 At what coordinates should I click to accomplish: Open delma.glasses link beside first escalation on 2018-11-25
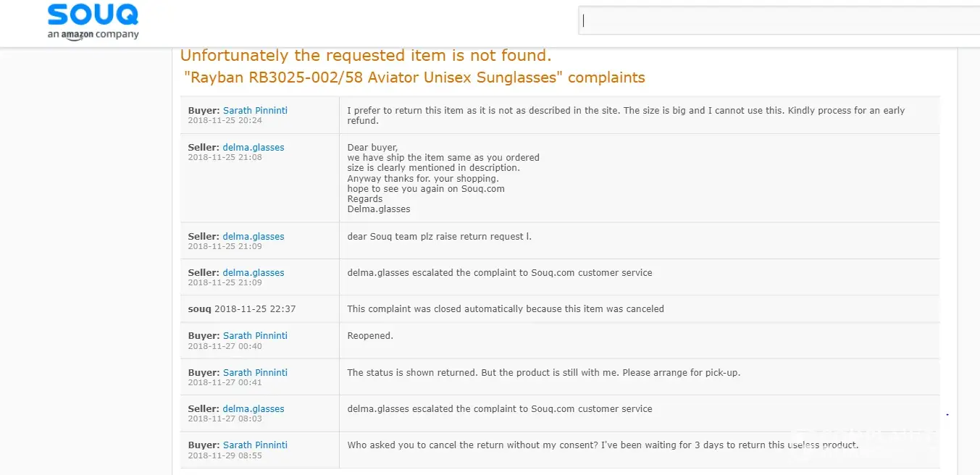point(254,273)
